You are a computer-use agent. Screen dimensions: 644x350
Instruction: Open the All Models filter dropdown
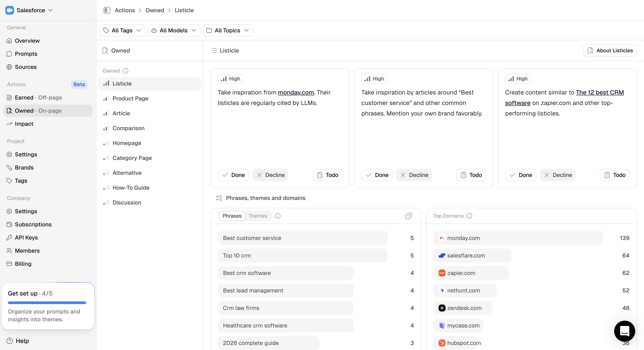click(x=174, y=30)
